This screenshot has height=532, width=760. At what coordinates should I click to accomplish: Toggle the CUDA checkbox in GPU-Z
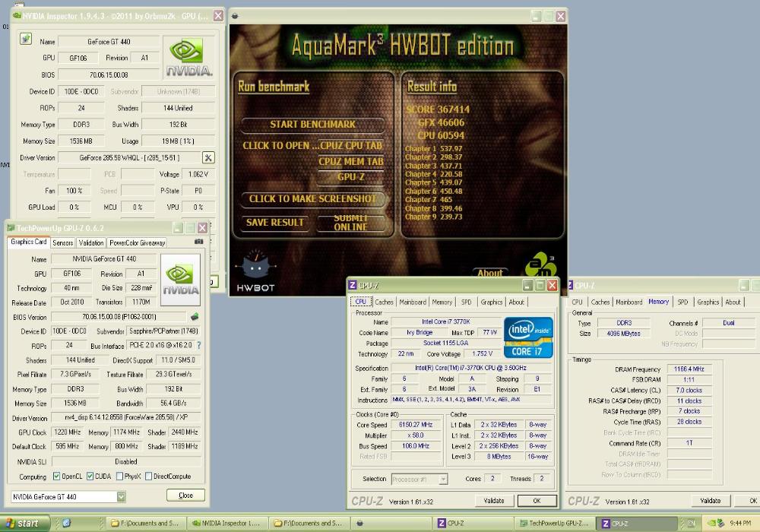click(90, 477)
